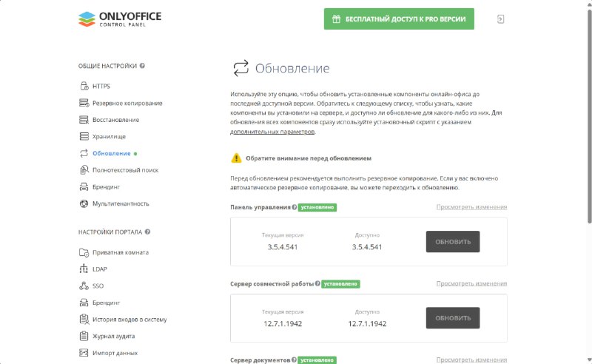This screenshot has width=592, height=364.
Task: Click the help icon next to Настройки портала
Action: click(x=147, y=232)
